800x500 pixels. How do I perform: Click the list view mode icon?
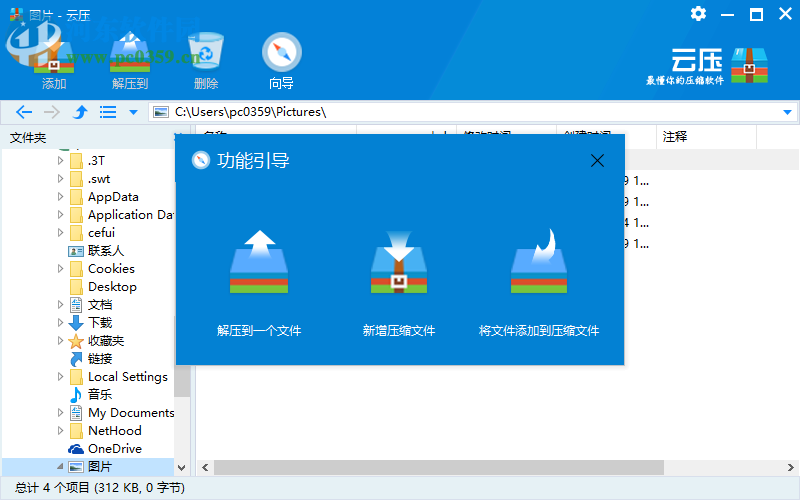(x=108, y=112)
